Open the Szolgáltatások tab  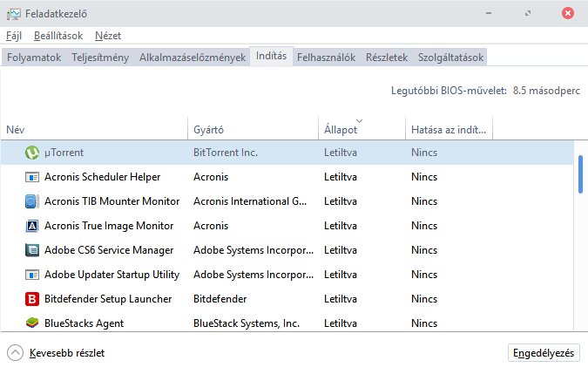click(x=450, y=58)
